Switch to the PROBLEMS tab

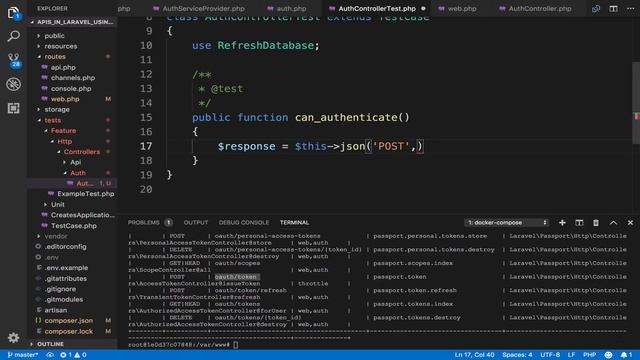tap(150, 222)
